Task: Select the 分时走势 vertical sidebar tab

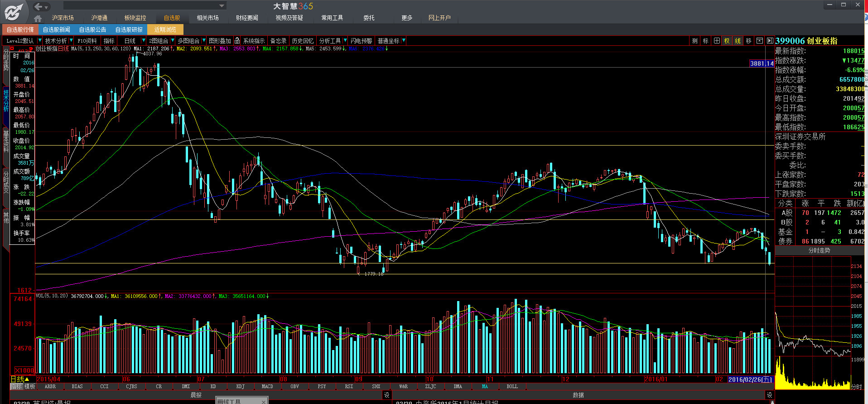Action: [x=6, y=60]
